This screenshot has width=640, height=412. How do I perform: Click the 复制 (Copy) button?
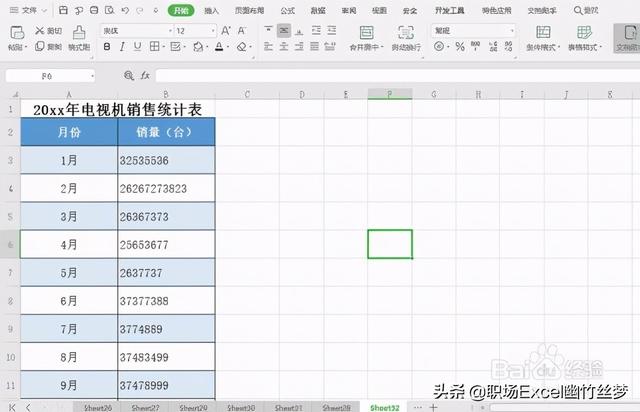coord(48,47)
